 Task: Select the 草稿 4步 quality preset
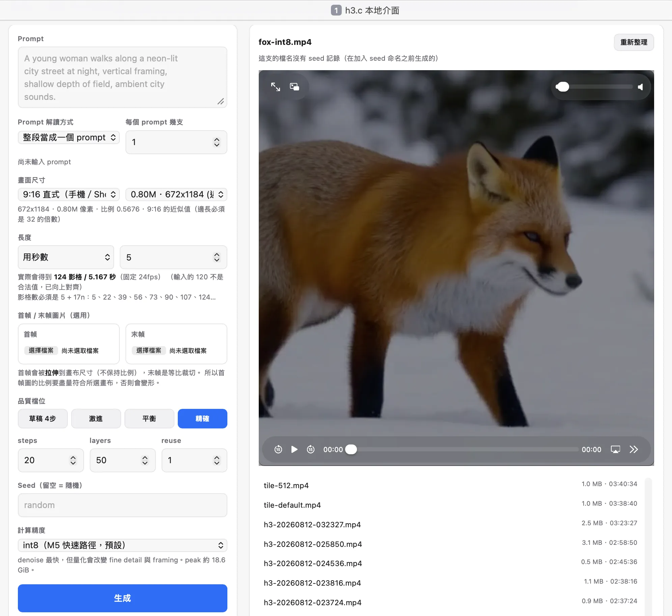[43, 419]
